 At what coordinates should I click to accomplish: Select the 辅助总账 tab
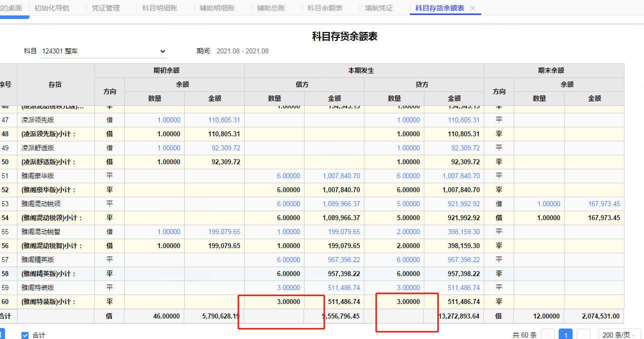click(271, 8)
